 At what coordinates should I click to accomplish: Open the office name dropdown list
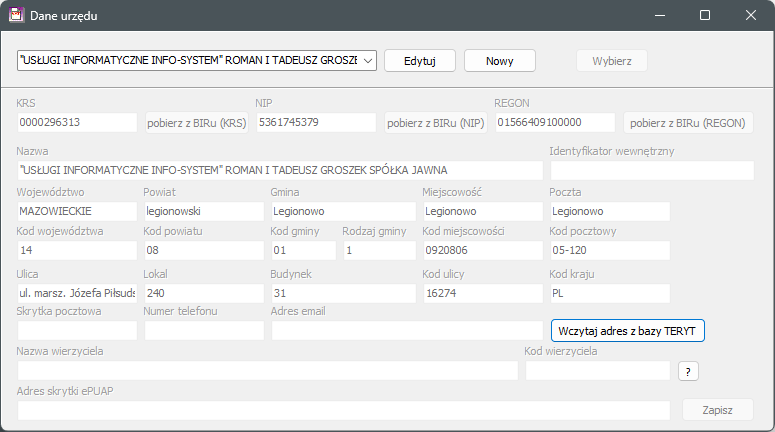point(366,61)
